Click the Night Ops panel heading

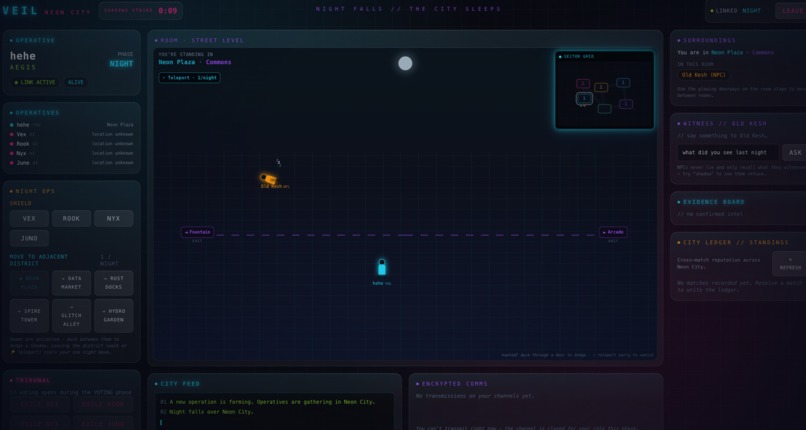pos(35,191)
